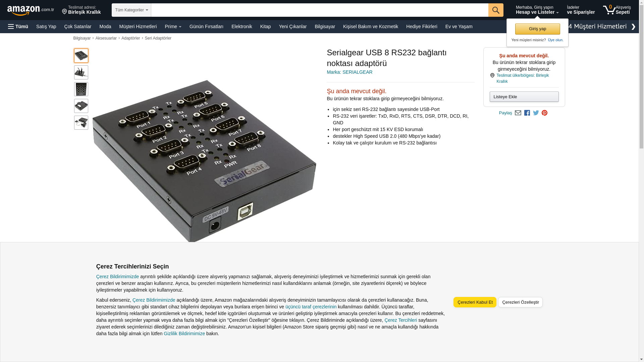
Task: Expand the Prime menu dropdown
Action: (173, 26)
